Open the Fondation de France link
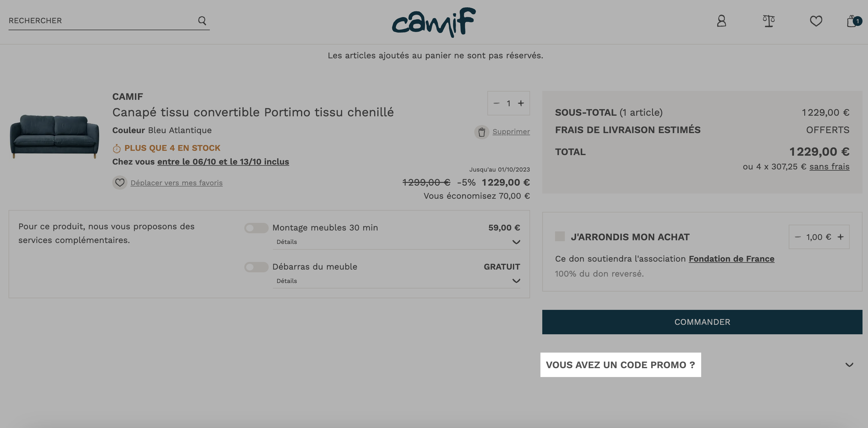 (x=731, y=259)
